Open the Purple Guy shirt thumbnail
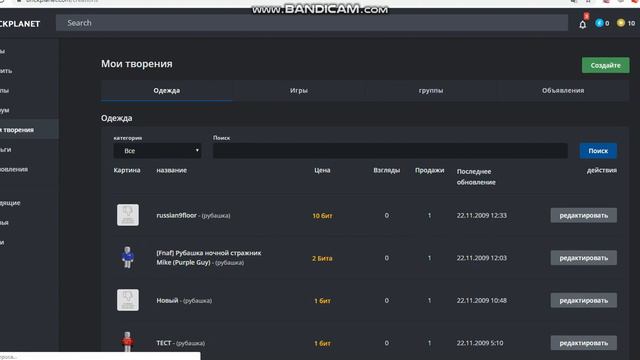Screen dimensions: 640x360 [x=128, y=258]
